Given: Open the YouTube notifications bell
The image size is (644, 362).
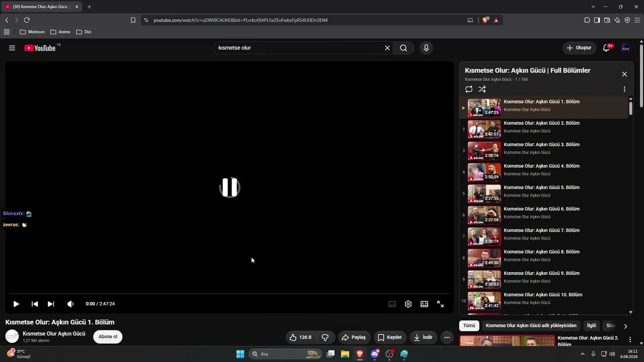Looking at the screenshot, I should pyautogui.click(x=607, y=48).
